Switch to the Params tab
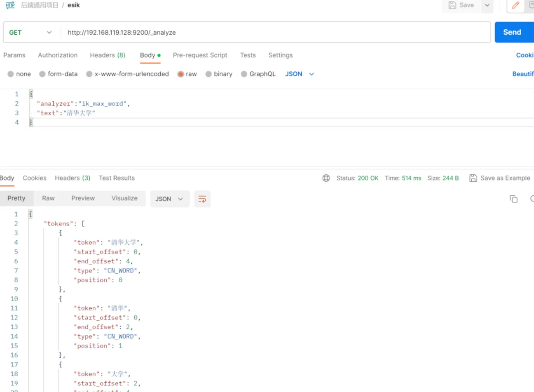Image resolution: width=534 pixels, height=392 pixels. [x=14, y=55]
